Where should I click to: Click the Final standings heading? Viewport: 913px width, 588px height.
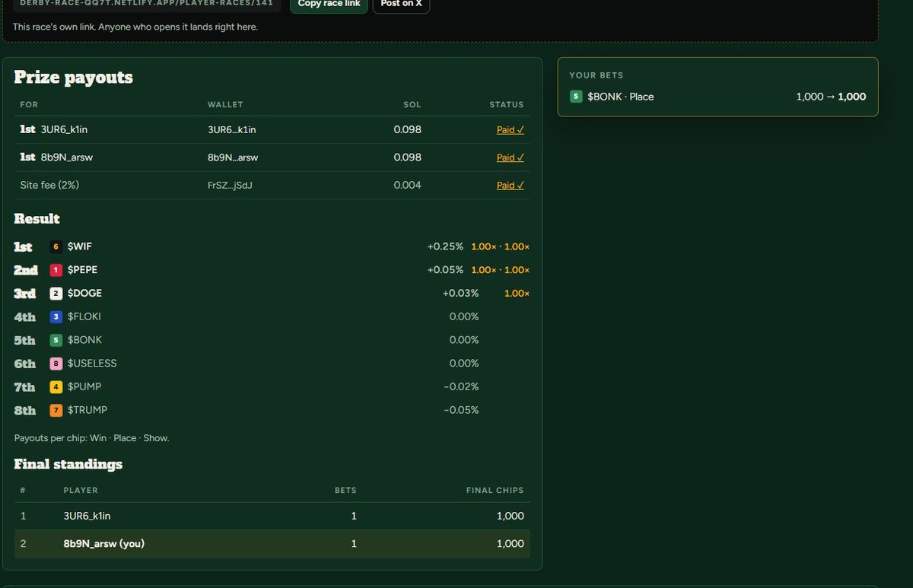click(x=68, y=464)
